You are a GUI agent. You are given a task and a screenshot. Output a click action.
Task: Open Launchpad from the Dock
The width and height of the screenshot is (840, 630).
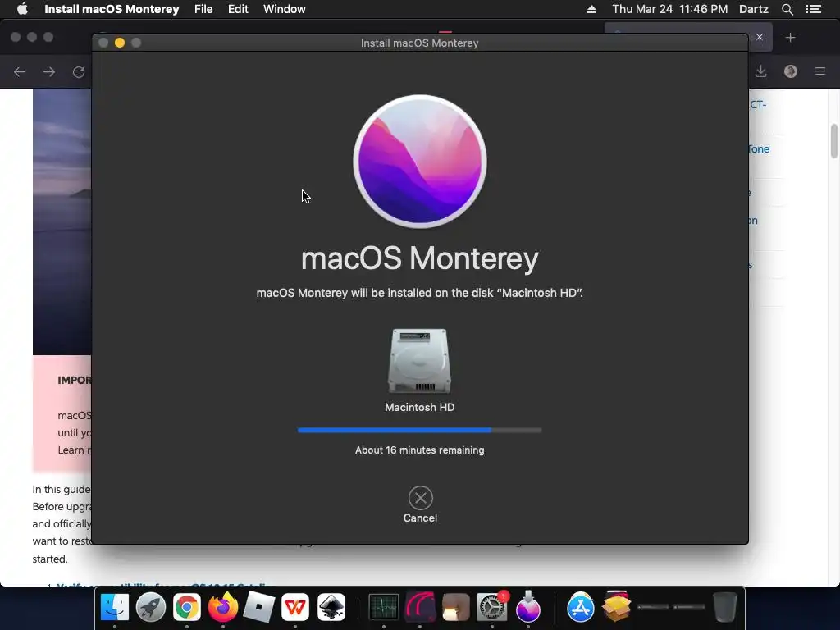(151, 607)
